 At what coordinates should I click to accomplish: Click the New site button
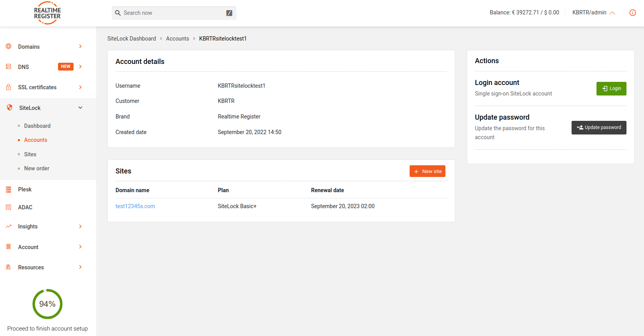428,171
